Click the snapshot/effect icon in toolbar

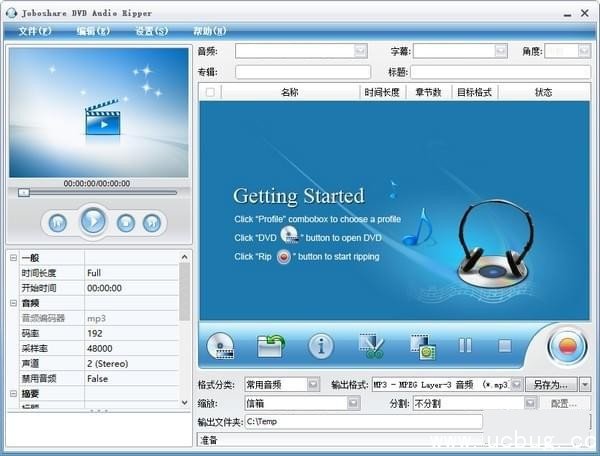421,346
